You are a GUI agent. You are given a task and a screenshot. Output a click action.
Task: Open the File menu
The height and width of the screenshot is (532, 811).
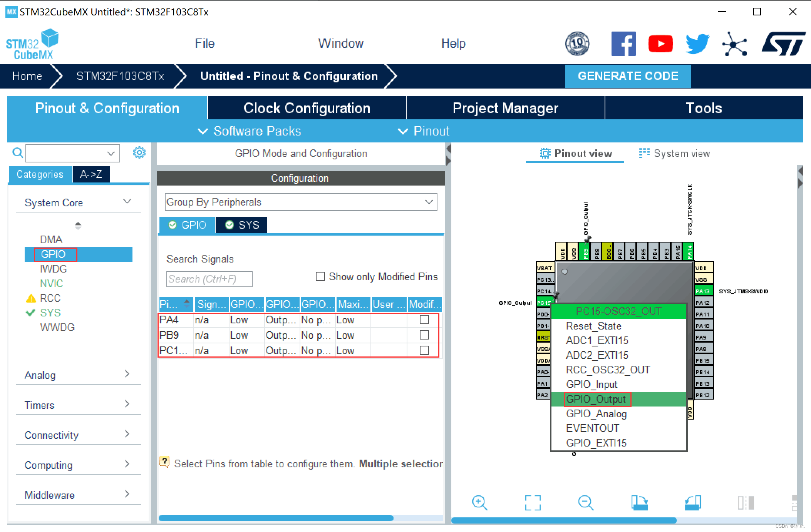[204, 43]
